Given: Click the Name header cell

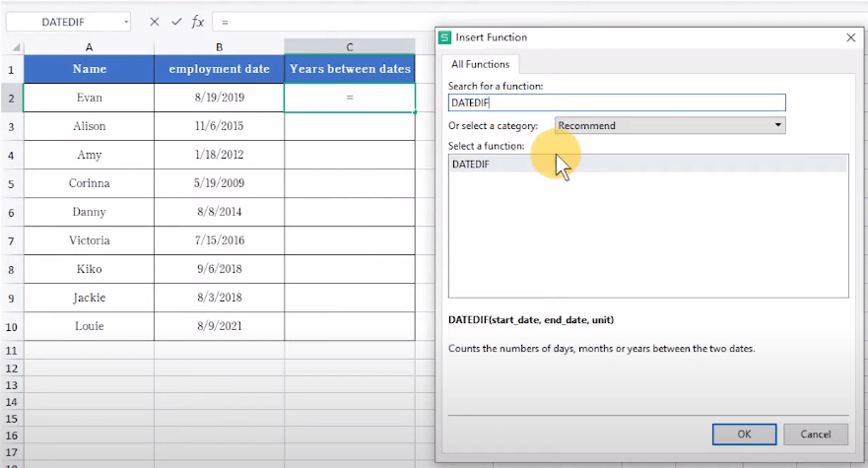Looking at the screenshot, I should (x=89, y=69).
